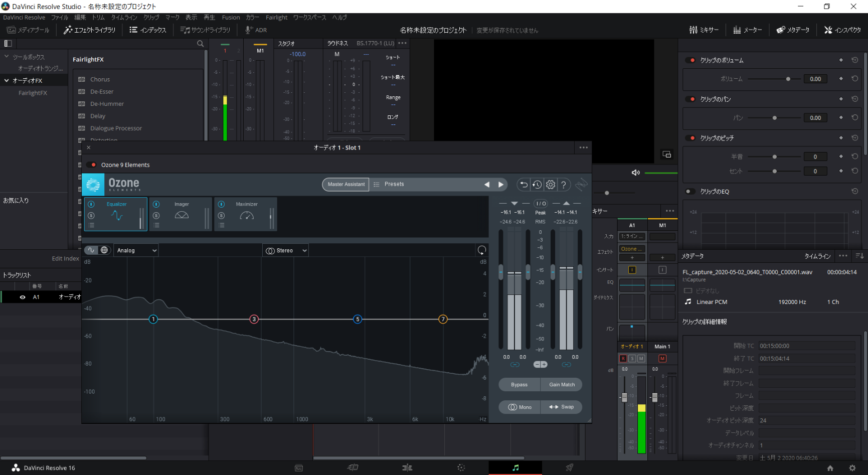Solo the Maximizer module

221,216
